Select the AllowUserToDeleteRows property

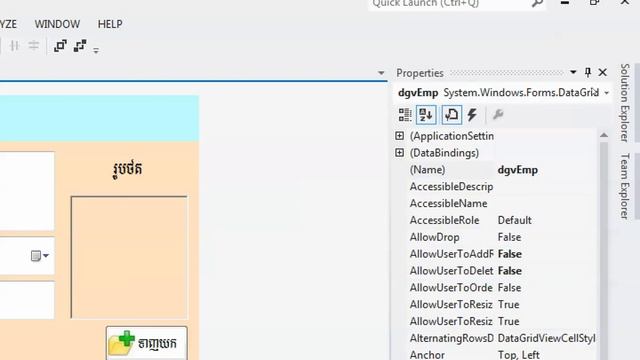451,271
